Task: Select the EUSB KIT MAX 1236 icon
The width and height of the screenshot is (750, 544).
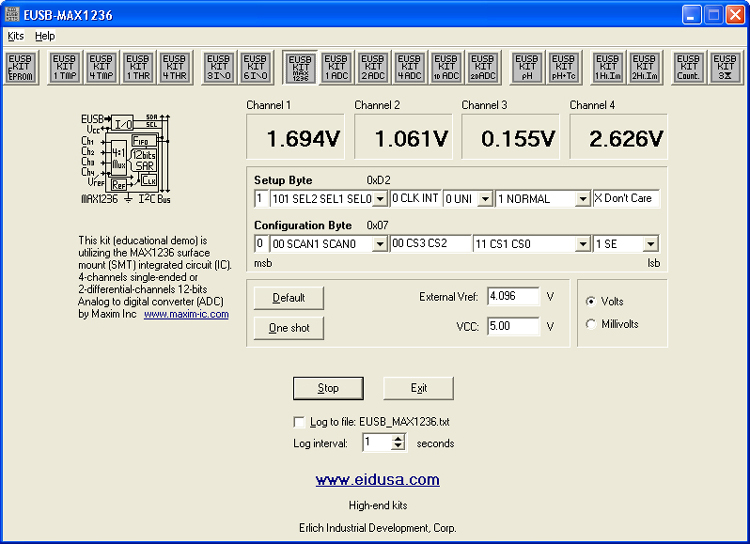Action: coord(300,67)
